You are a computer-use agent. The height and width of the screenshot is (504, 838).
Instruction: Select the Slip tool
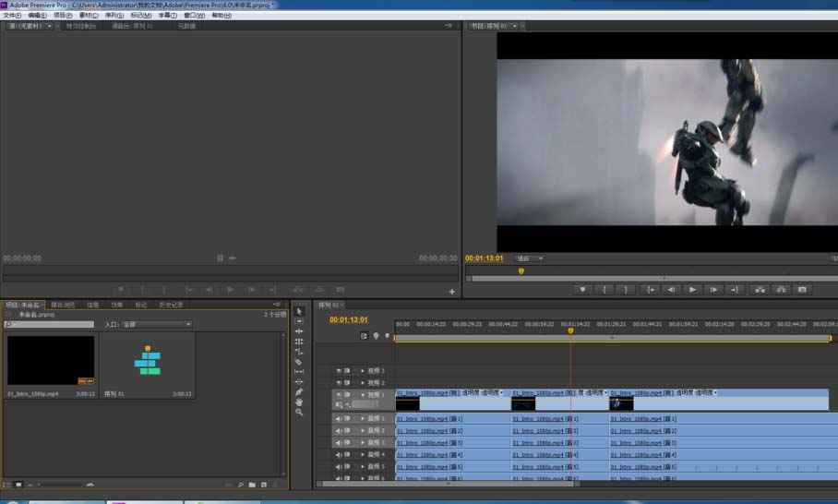pos(299,371)
